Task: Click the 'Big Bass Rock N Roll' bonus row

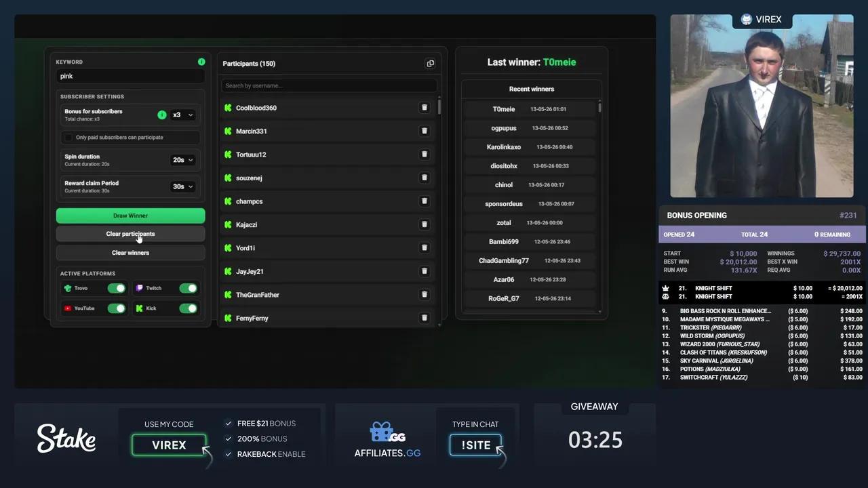Action: [762, 311]
